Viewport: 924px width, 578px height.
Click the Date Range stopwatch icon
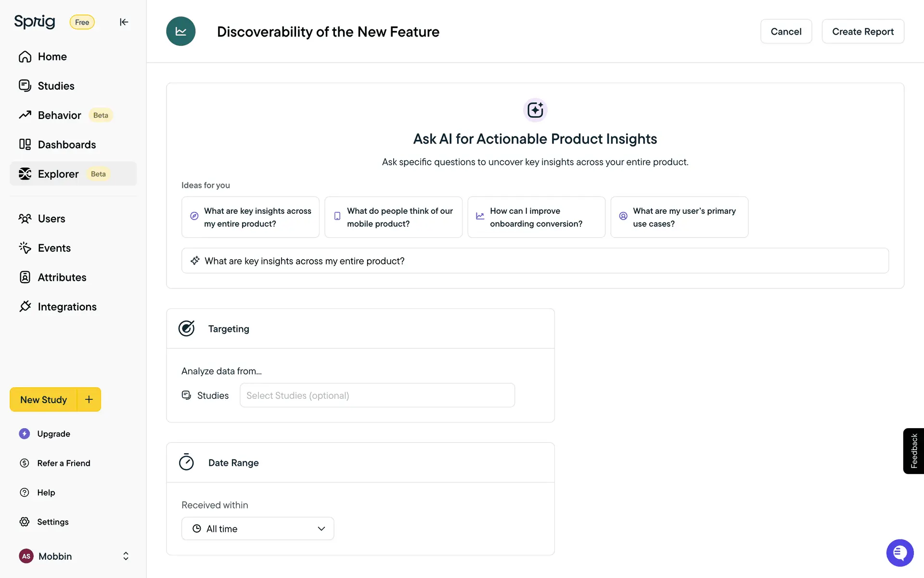pos(186,462)
